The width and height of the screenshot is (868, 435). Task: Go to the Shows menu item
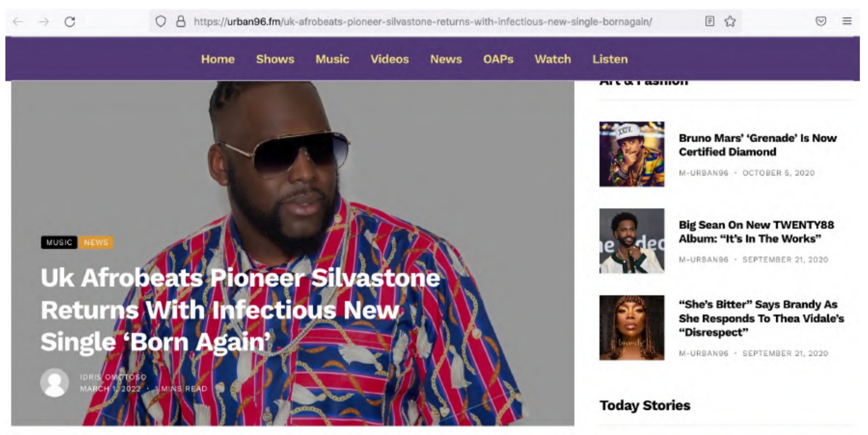coord(275,59)
